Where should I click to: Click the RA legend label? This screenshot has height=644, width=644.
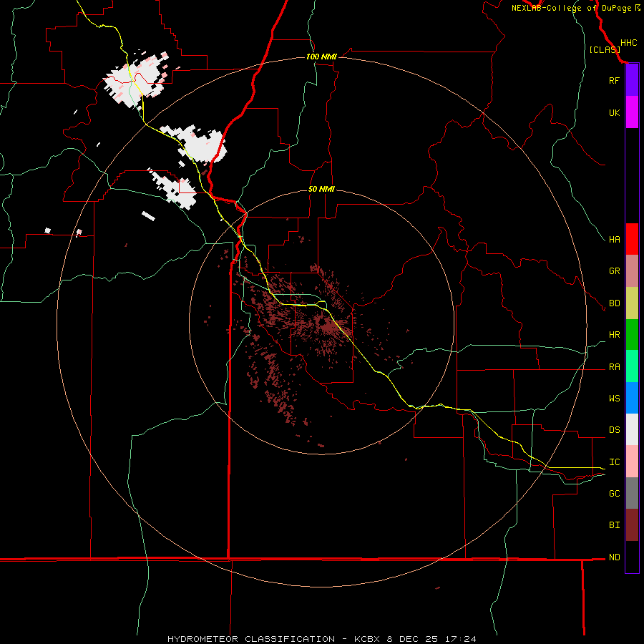click(614, 367)
